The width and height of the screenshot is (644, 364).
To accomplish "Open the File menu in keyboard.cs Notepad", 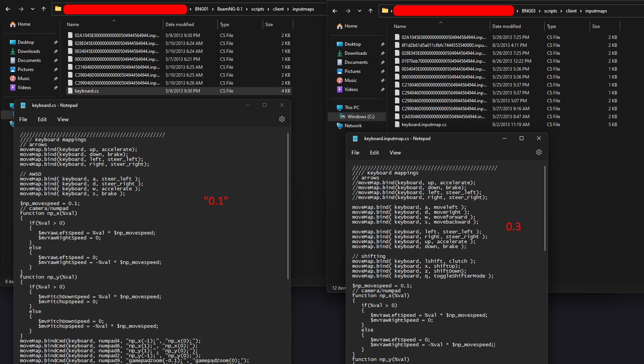I will 23,119.
